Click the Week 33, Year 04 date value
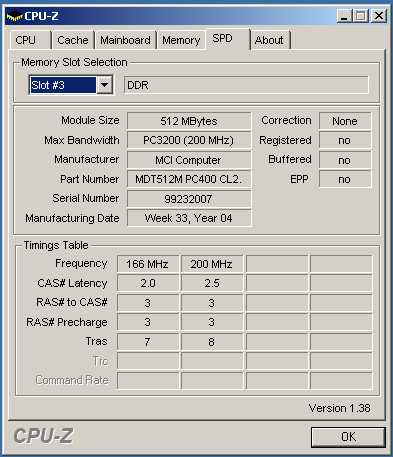Image resolution: width=393 pixels, height=457 pixels. pyautogui.click(x=189, y=218)
